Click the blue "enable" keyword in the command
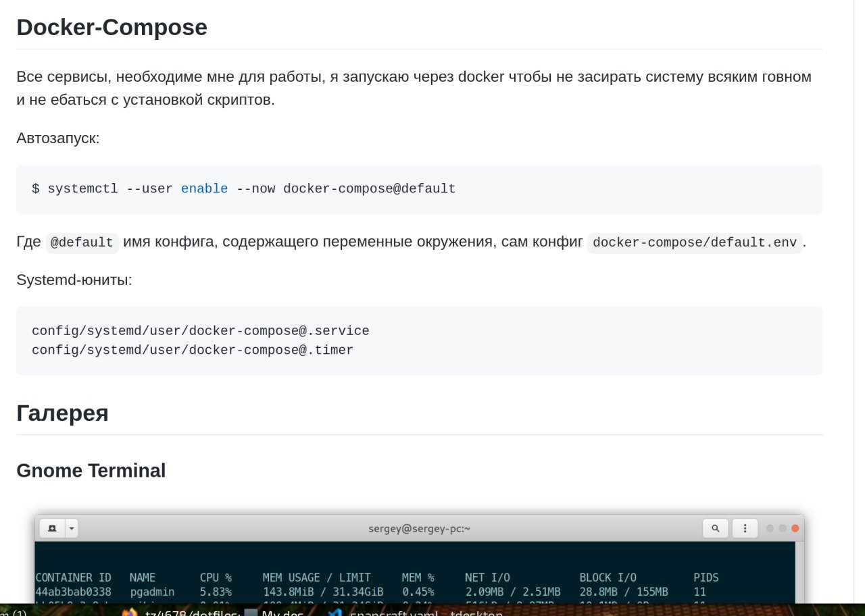Image resolution: width=865 pixels, height=616 pixels. tap(204, 188)
